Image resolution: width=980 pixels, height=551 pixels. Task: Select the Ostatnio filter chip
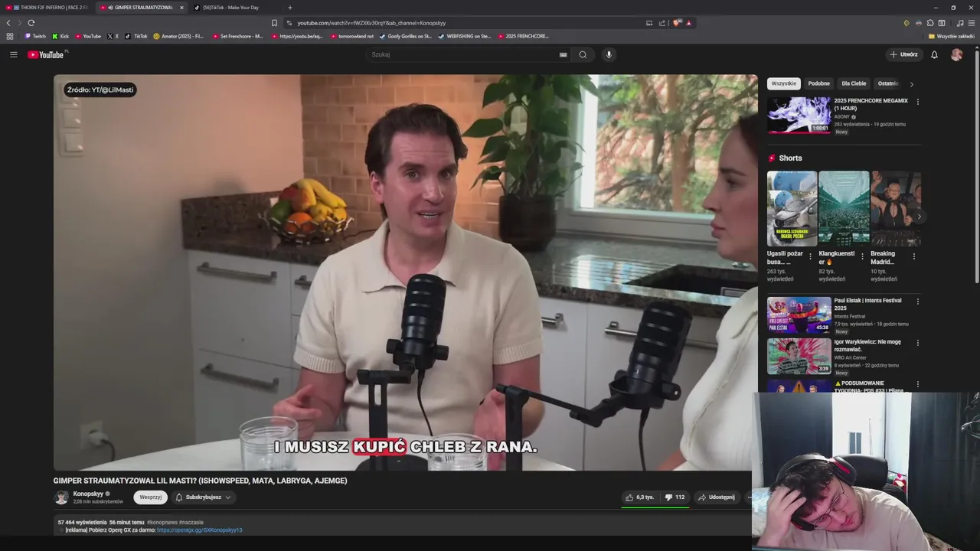pyautogui.click(x=888, y=83)
